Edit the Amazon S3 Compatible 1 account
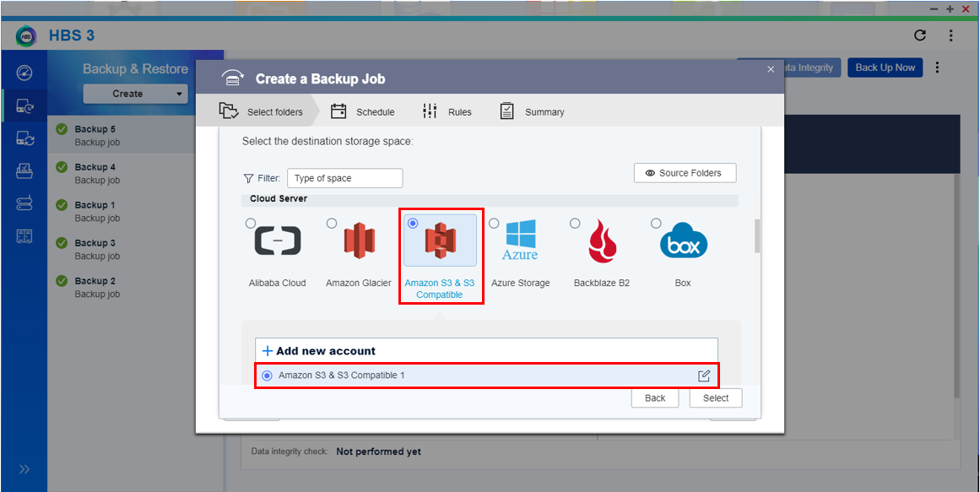The height and width of the screenshot is (492, 980). (x=704, y=376)
